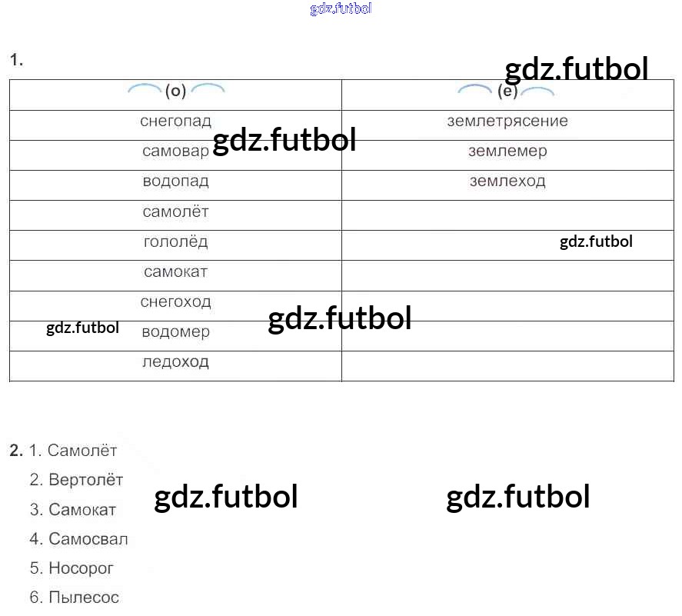Click the word самокат in table
The height and width of the screenshot is (616, 682).
click(x=176, y=272)
